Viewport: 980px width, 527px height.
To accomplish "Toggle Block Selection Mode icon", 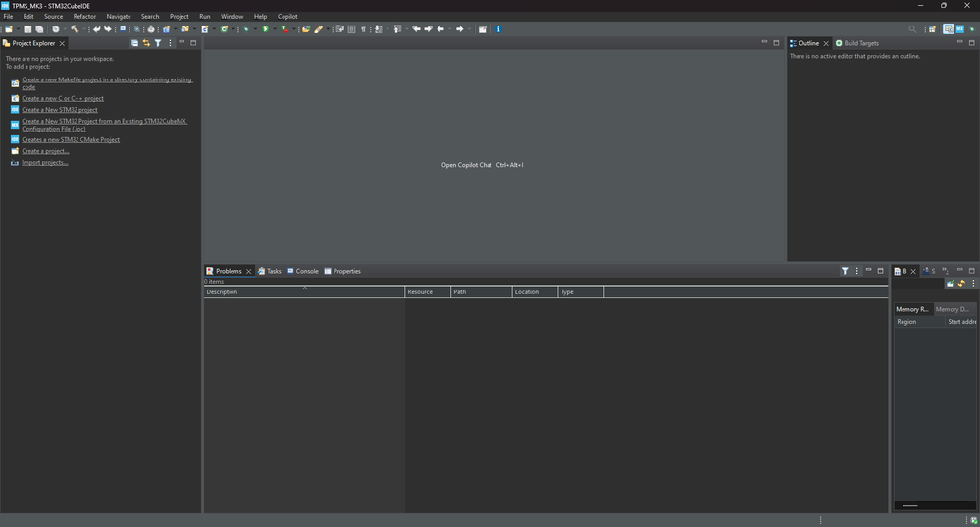I will pos(352,29).
